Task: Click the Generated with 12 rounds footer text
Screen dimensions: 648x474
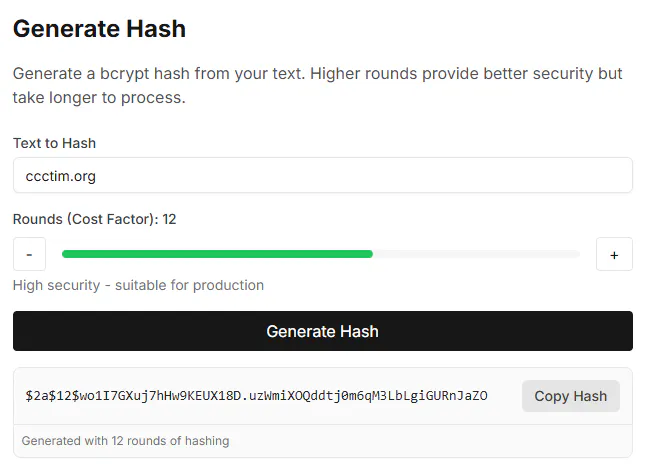Action: tap(126, 441)
